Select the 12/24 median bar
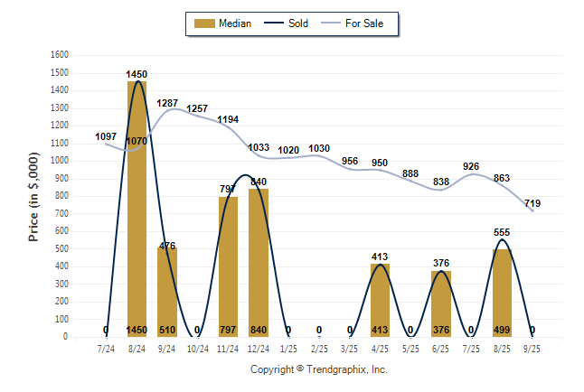The image size is (584, 392). tap(259, 262)
